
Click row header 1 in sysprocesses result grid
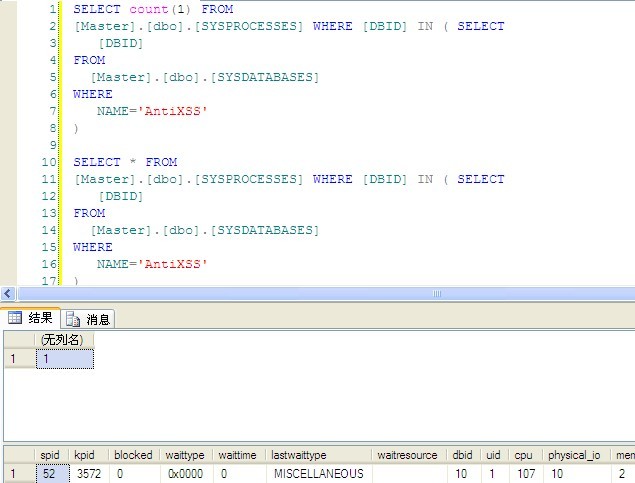click(x=19, y=473)
